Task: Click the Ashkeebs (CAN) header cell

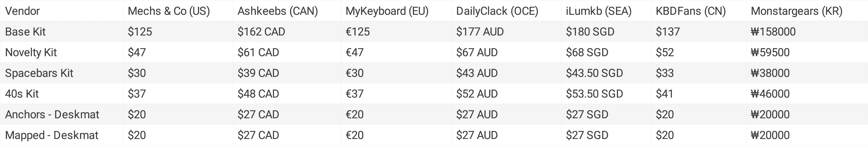Action: (278, 11)
